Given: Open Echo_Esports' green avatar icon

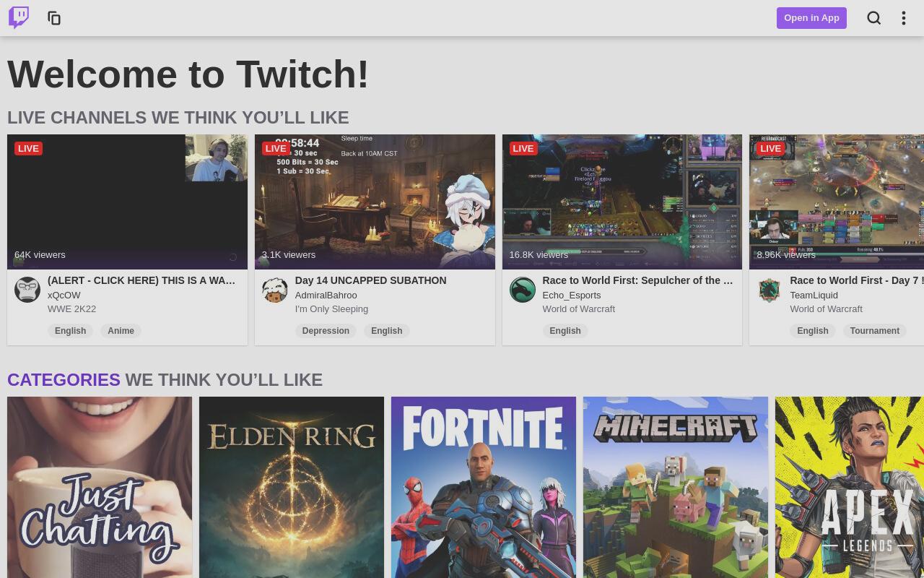Looking at the screenshot, I should pos(523,290).
